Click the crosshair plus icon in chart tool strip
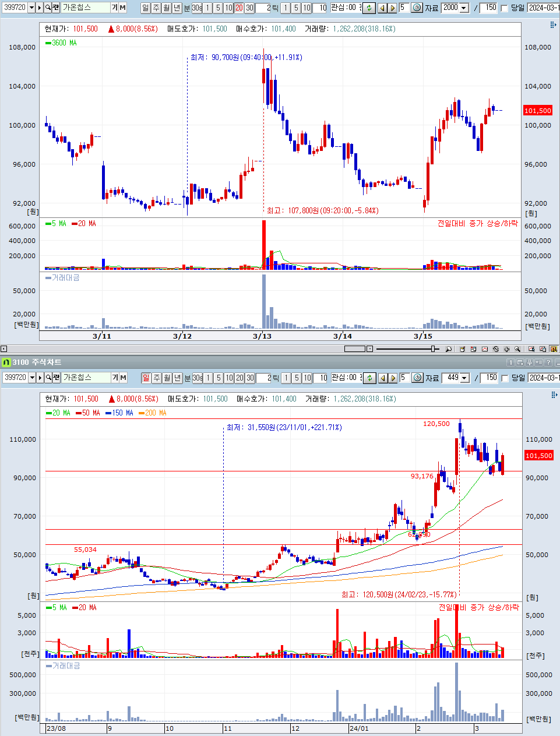The height and width of the screenshot is (736, 560). [506, 349]
